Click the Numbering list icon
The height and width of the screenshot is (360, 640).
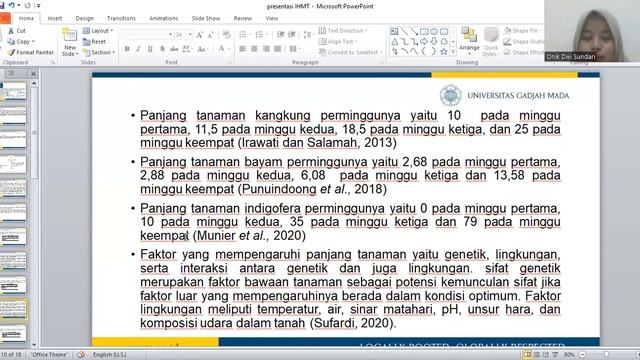pyautogui.click(x=260, y=35)
